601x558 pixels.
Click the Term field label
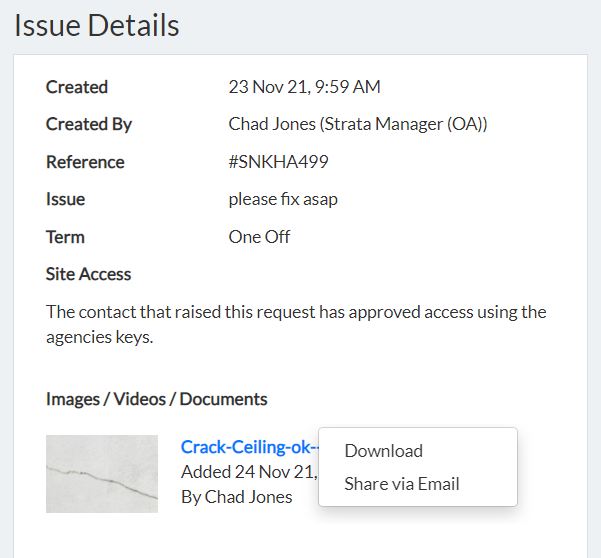click(65, 237)
